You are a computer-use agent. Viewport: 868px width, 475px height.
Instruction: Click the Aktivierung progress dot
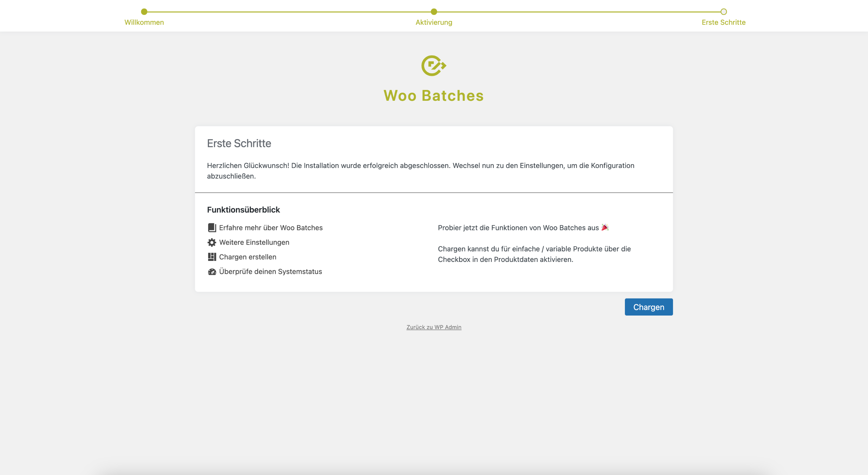[434, 12]
